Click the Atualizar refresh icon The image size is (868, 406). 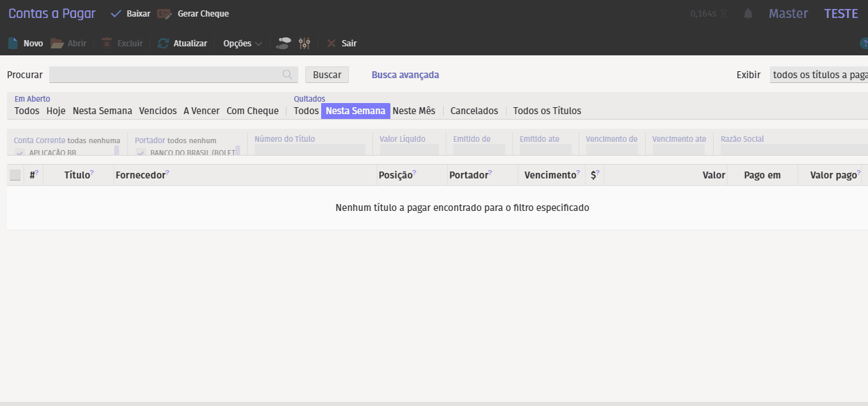[x=163, y=44]
